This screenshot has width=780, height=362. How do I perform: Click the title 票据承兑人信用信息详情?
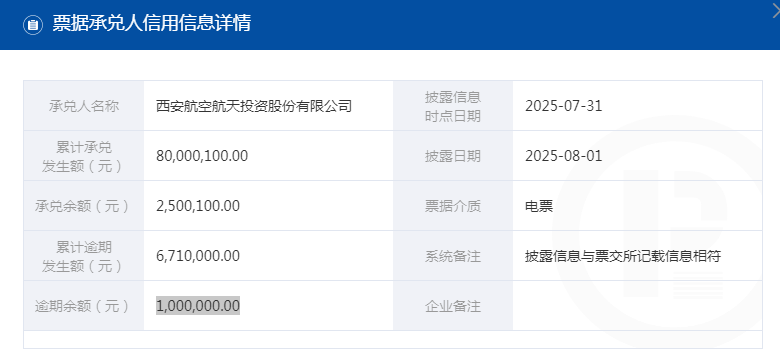tap(151, 23)
